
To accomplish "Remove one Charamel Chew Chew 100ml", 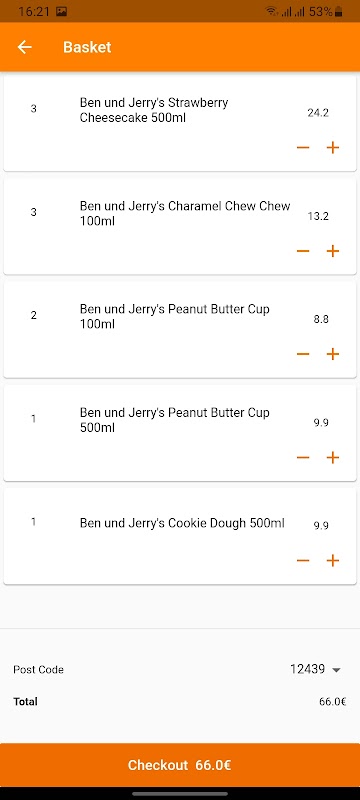I will [x=303, y=251].
